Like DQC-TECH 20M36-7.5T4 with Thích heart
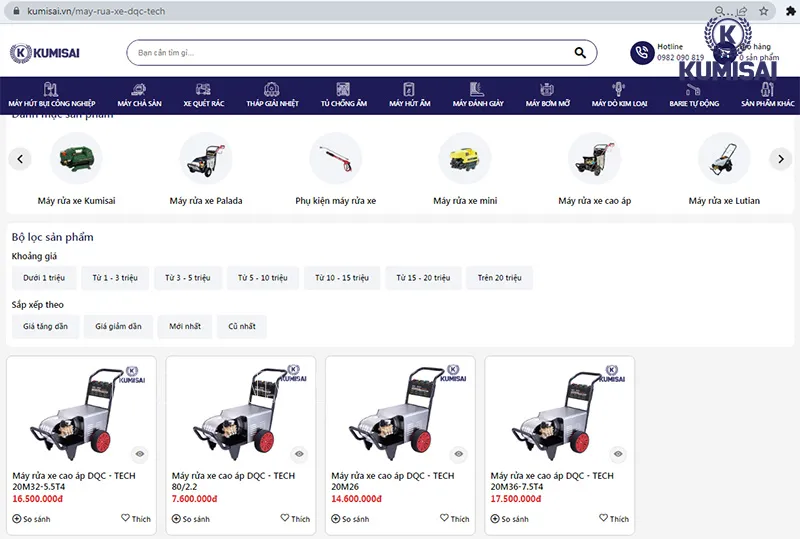 (x=614, y=519)
